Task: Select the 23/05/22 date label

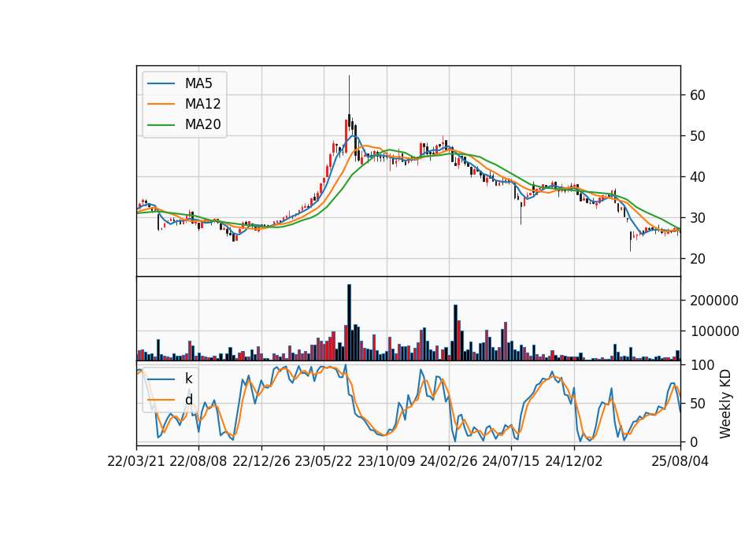Action: (324, 461)
